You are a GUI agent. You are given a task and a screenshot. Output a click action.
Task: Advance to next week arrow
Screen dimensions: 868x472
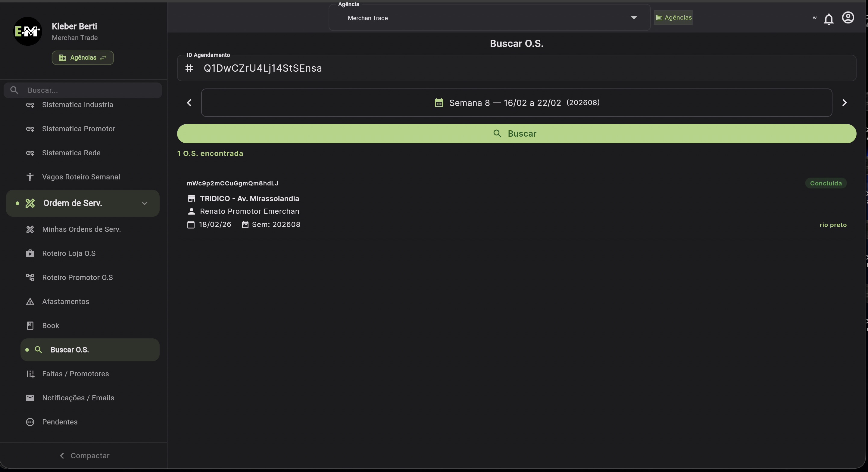pyautogui.click(x=845, y=103)
